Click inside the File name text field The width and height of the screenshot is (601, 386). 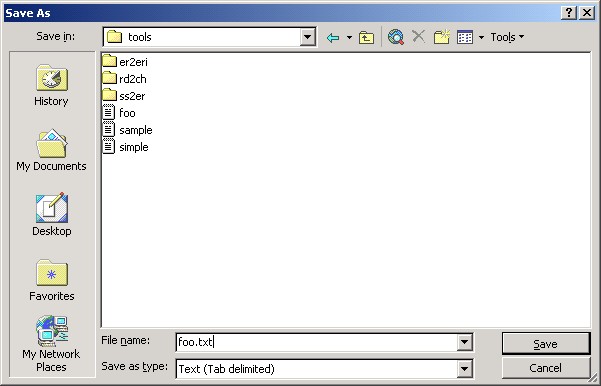[317, 342]
